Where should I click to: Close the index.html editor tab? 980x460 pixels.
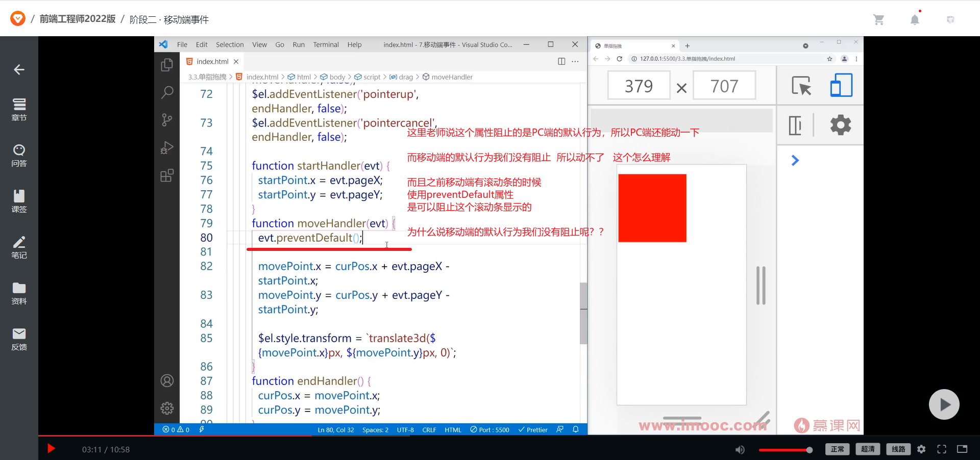click(236, 61)
